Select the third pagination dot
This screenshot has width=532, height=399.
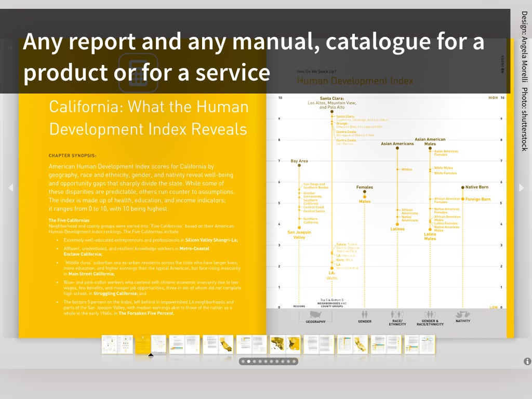(255, 362)
